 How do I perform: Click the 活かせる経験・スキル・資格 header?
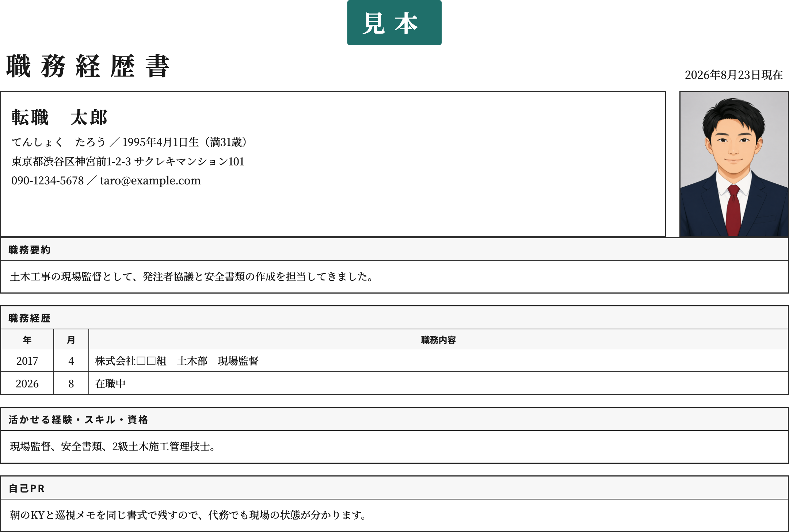394,420
